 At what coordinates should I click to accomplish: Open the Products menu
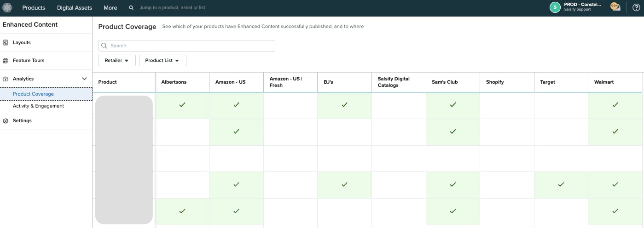point(34,8)
